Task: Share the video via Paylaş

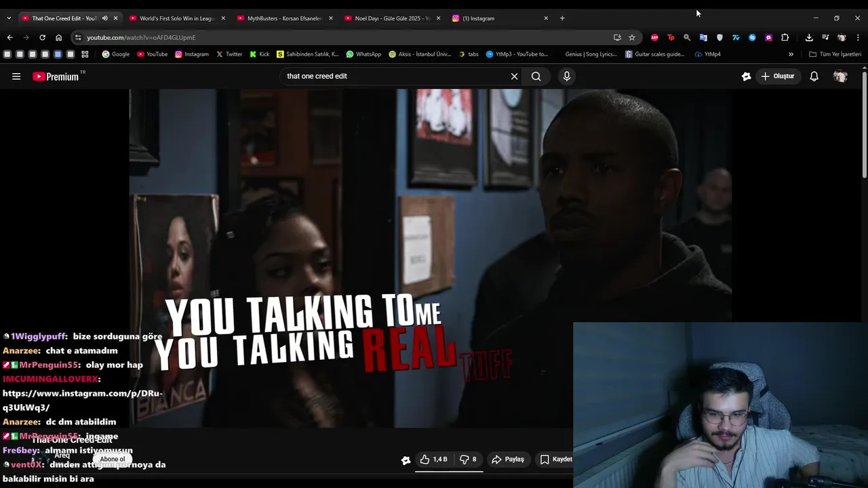Action: pos(508,460)
